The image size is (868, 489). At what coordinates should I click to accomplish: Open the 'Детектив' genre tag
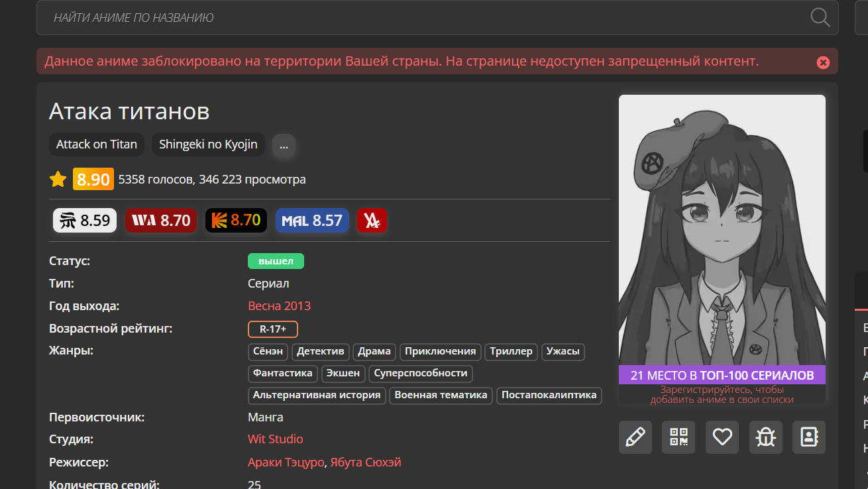(321, 352)
